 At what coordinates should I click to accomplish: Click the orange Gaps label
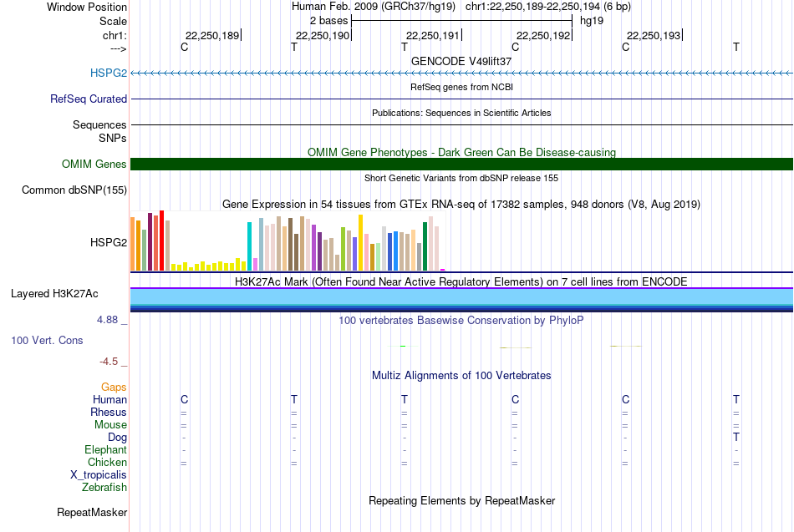point(114,387)
